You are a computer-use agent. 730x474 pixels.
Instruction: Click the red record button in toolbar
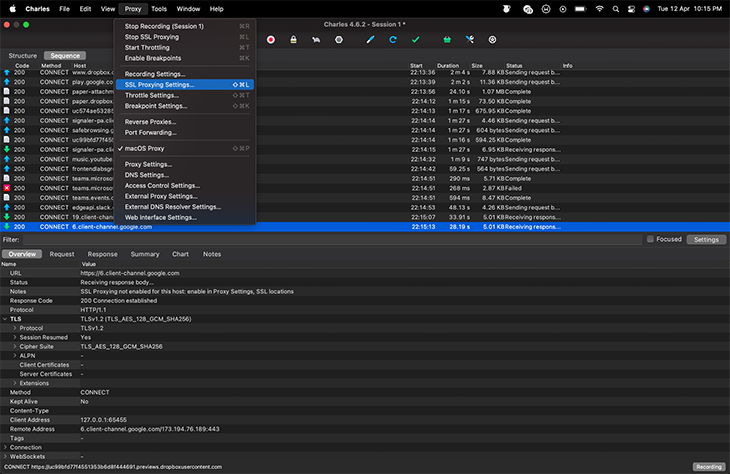coord(271,39)
